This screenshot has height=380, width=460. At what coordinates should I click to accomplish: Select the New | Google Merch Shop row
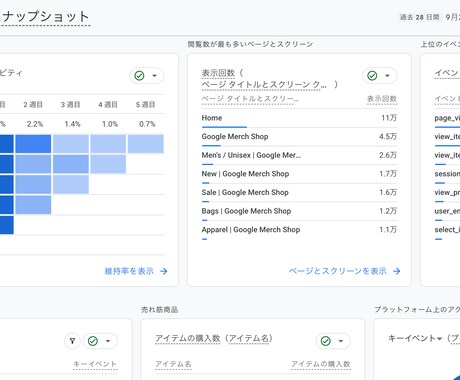[299, 174]
